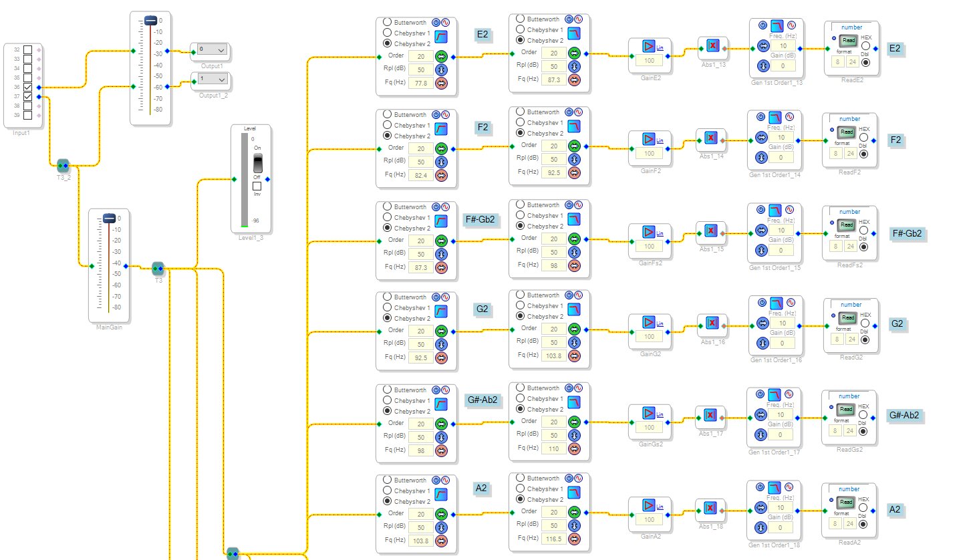Click the Abs1_14 absolute value icon
Image resolution: width=973 pixels, height=560 pixels.
coord(712,138)
